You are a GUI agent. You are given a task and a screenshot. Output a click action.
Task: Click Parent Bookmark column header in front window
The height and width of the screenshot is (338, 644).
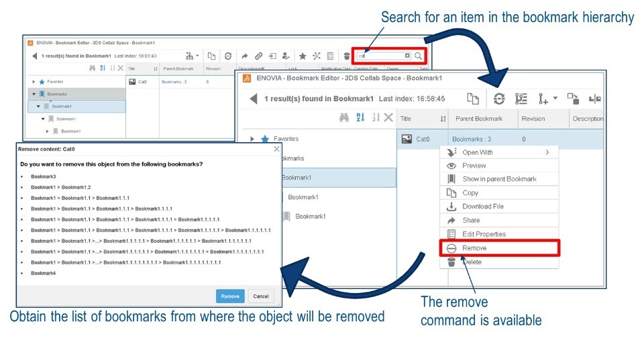point(479,119)
